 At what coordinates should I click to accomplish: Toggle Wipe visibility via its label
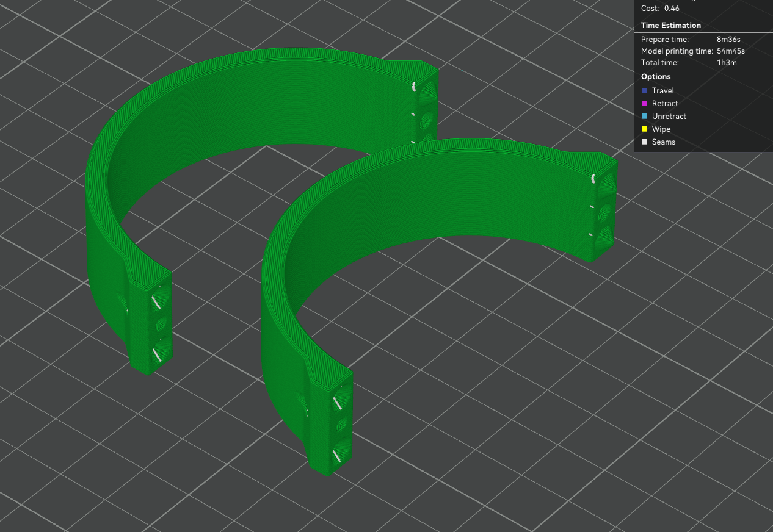tap(661, 129)
